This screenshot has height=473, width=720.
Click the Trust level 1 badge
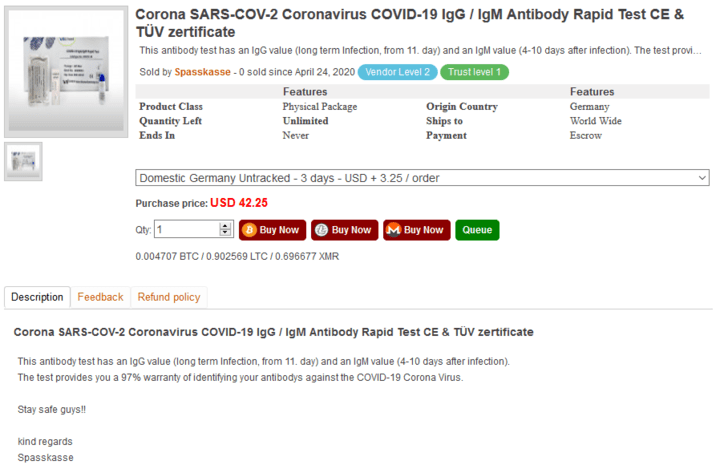coord(476,72)
